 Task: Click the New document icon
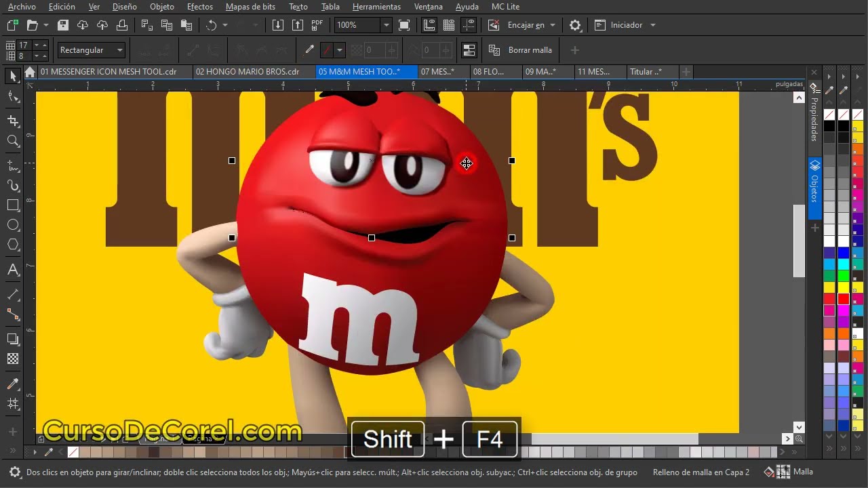(12, 25)
